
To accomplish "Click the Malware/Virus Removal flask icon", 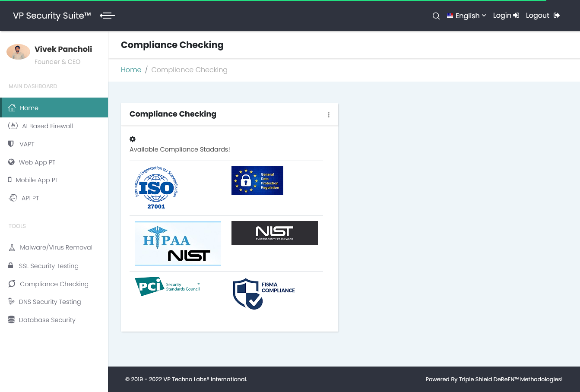I will pyautogui.click(x=12, y=247).
